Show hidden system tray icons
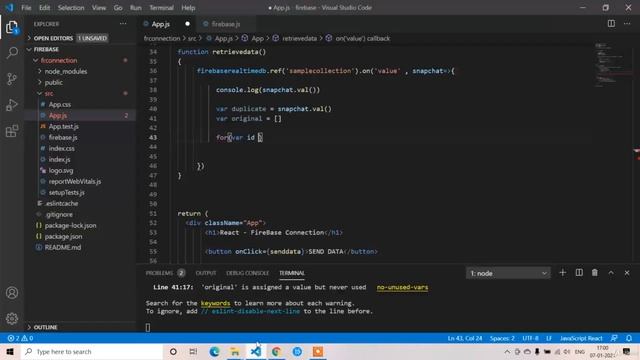The height and width of the screenshot is (360, 640). pos(507,351)
